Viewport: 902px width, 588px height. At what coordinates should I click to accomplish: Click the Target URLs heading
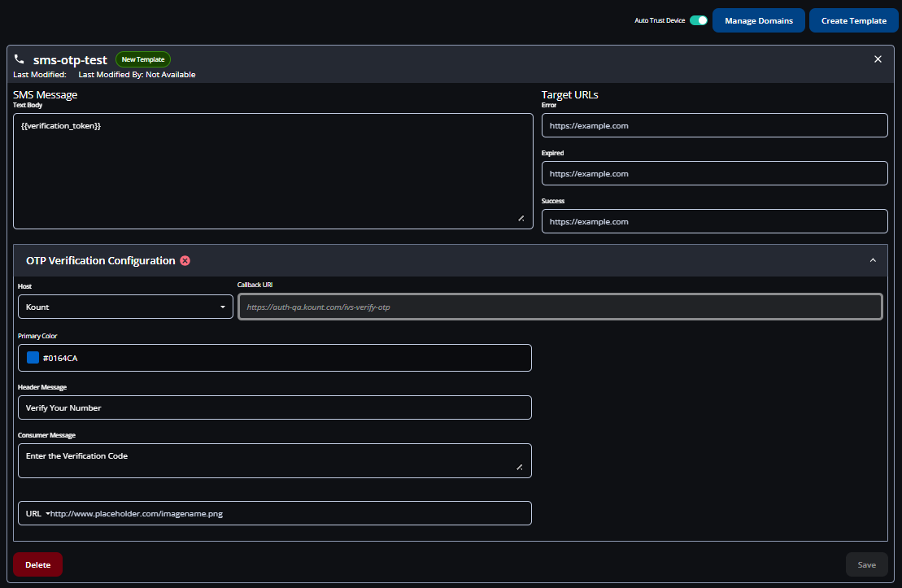tap(569, 95)
